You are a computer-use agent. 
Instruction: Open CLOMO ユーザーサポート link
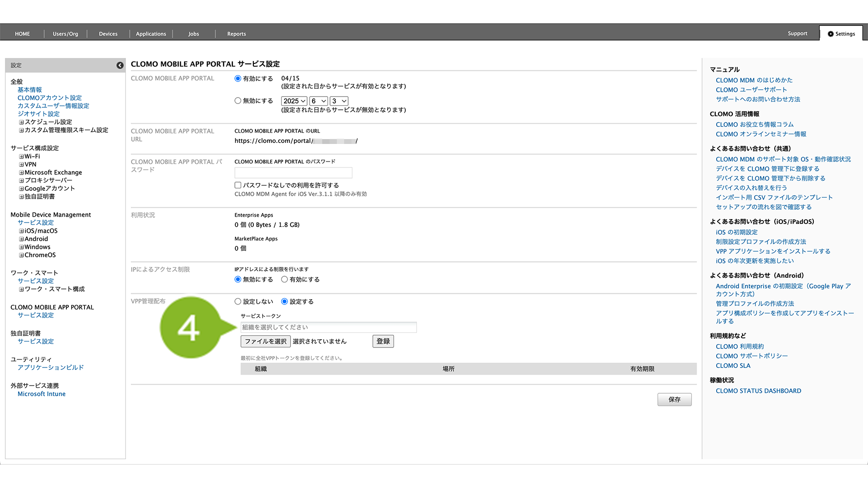[x=751, y=90]
